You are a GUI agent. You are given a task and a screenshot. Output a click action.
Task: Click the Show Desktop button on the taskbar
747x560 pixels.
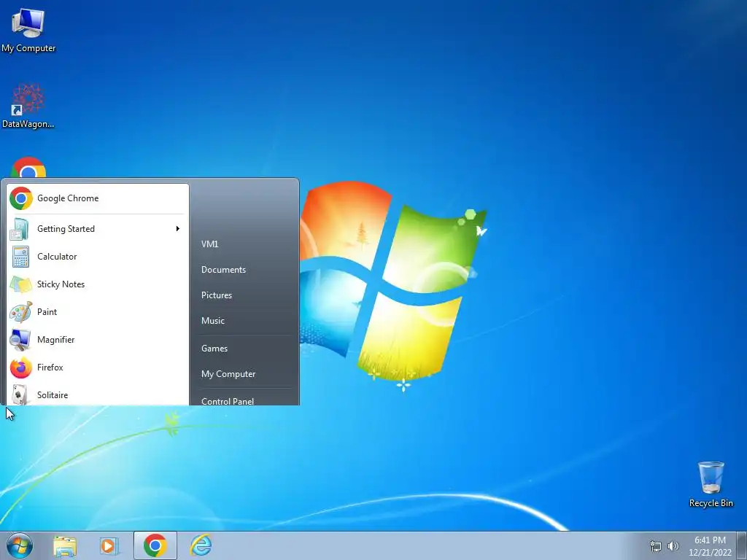pyautogui.click(x=742, y=545)
